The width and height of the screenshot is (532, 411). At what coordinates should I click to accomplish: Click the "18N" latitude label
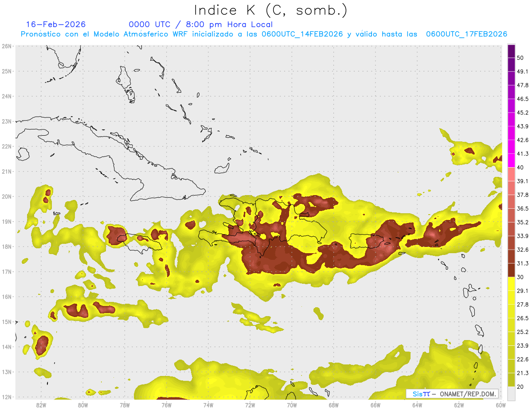[6, 247]
